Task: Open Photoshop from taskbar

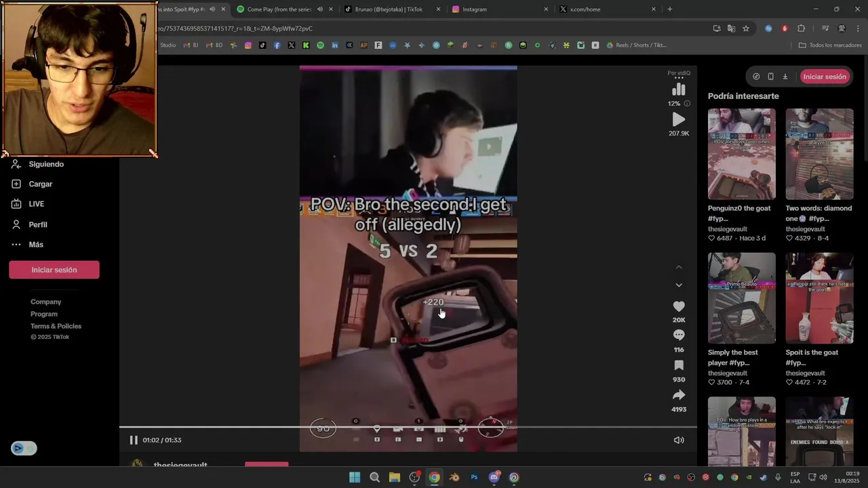Action: click(x=474, y=477)
